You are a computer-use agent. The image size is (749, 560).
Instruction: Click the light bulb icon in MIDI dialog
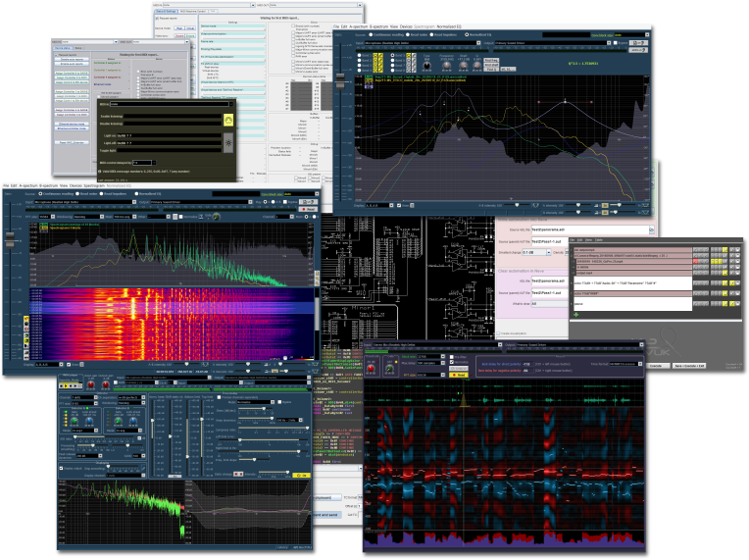228,142
